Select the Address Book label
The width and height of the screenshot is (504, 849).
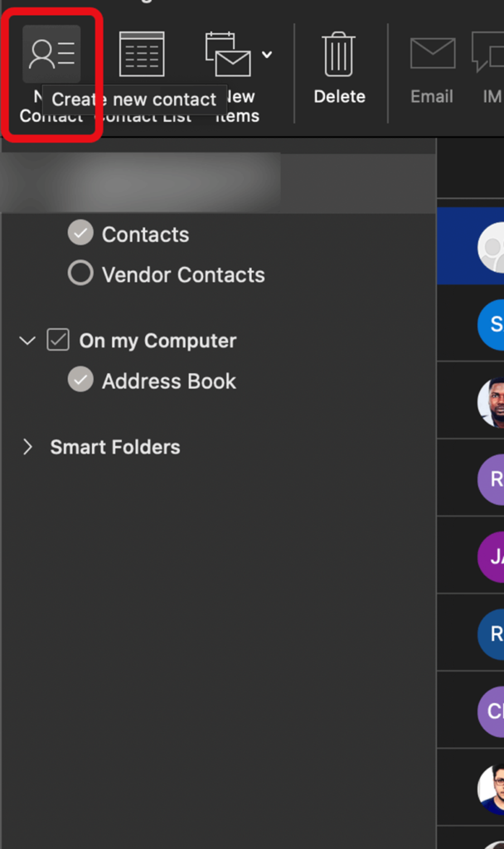(x=169, y=381)
